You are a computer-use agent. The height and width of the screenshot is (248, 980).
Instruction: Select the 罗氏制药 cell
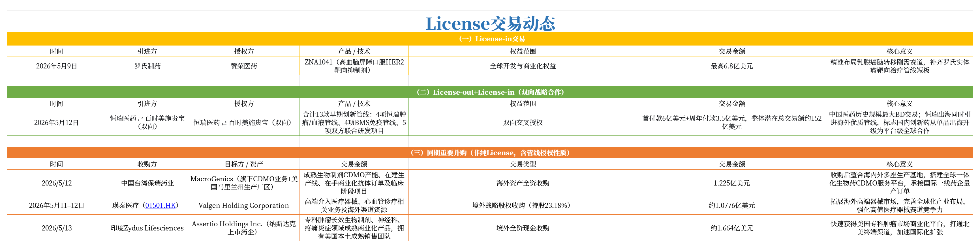pyautogui.click(x=147, y=66)
